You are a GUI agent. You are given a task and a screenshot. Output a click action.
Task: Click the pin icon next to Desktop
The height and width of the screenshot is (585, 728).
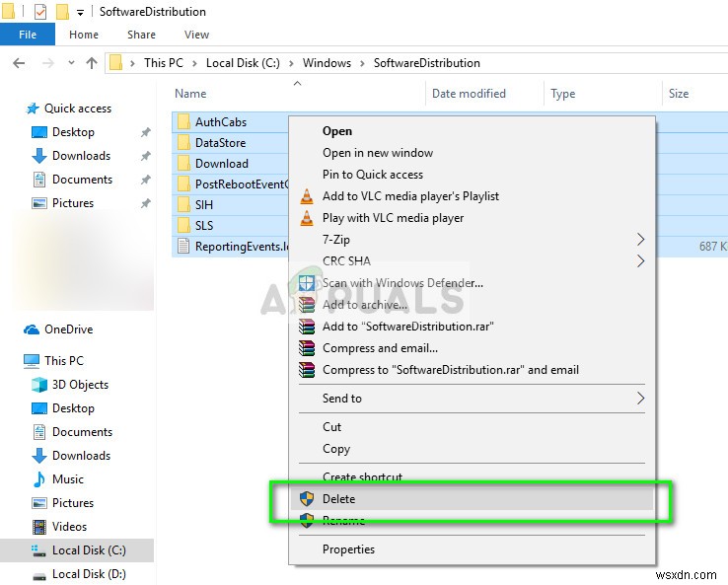(x=145, y=133)
